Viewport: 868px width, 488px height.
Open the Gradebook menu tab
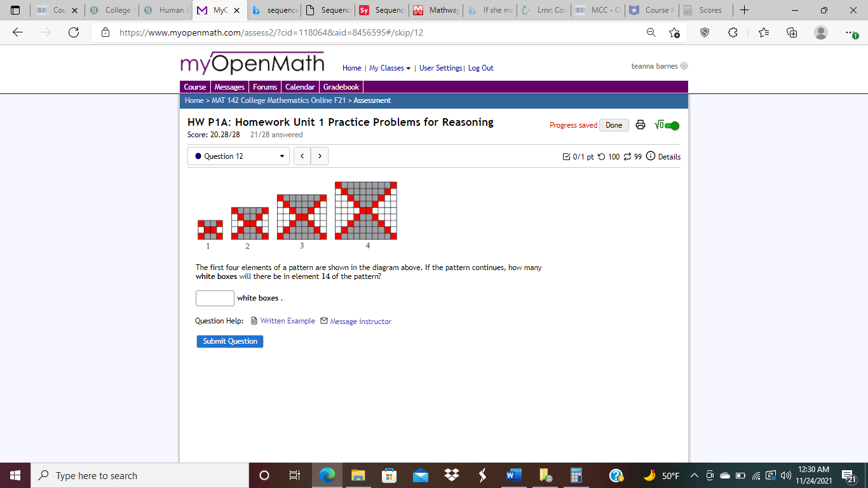341,87
